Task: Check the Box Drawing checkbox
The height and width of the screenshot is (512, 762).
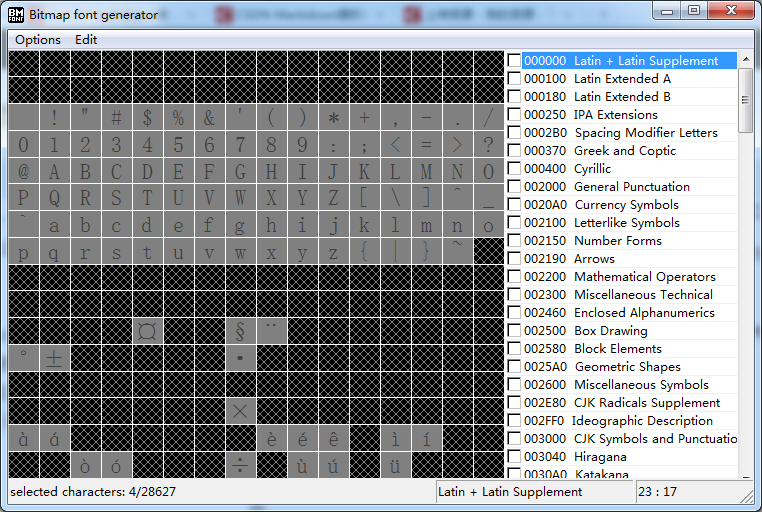Action: coord(514,331)
